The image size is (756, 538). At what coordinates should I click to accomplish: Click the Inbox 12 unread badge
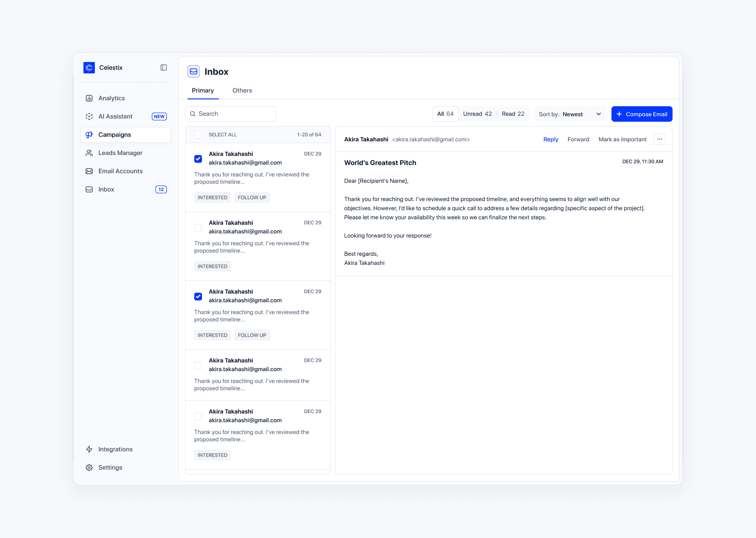(161, 189)
